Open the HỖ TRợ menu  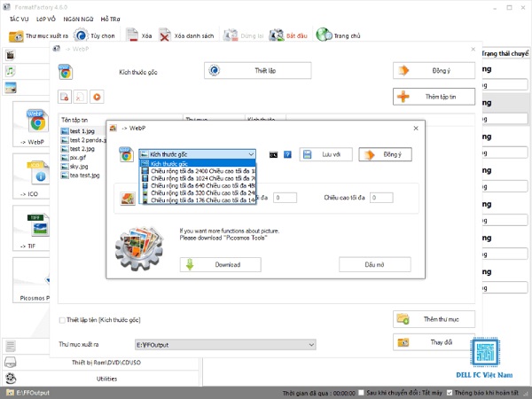(110, 19)
